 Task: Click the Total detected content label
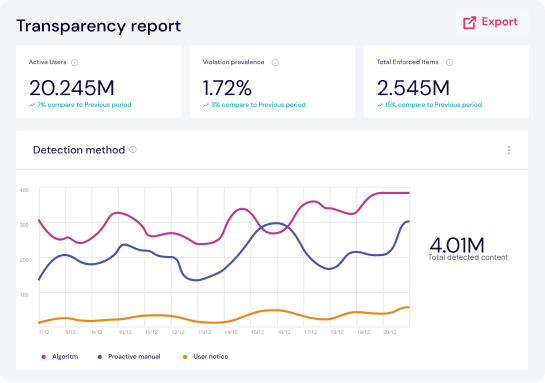coord(468,258)
